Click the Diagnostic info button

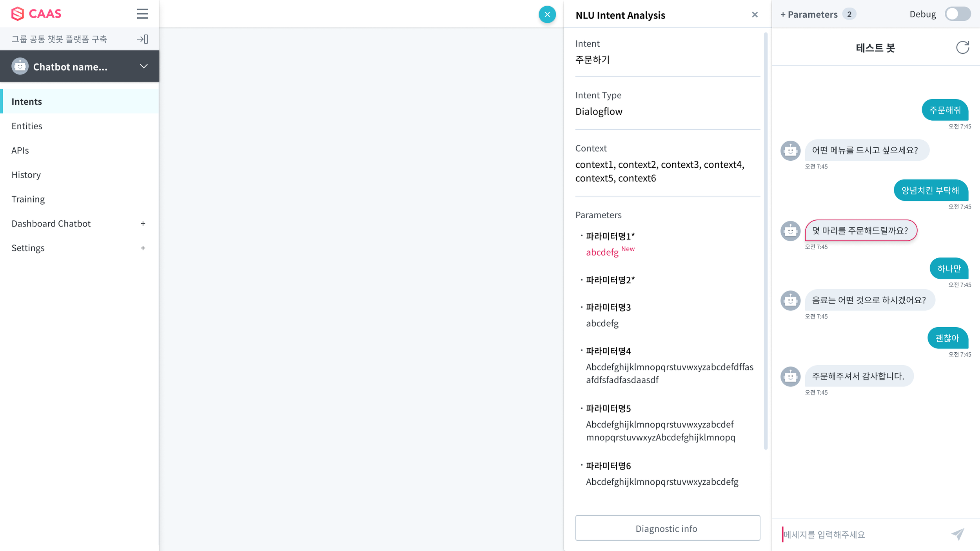tap(667, 528)
